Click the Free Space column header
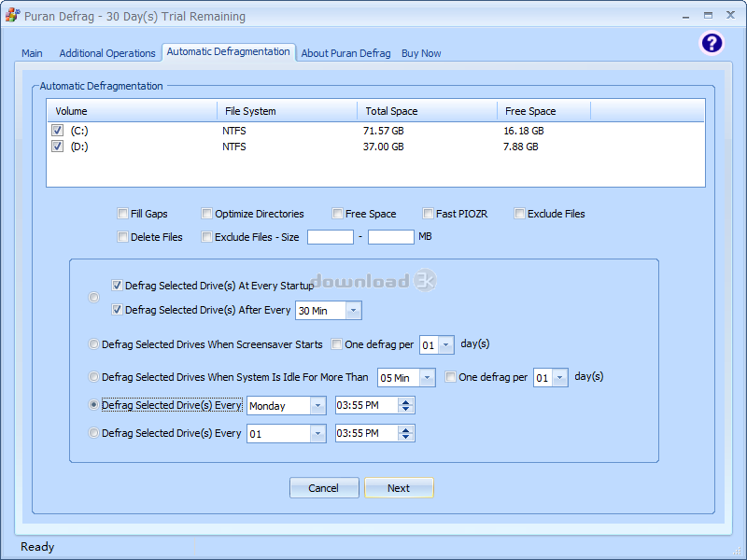747x560 pixels. (x=544, y=111)
